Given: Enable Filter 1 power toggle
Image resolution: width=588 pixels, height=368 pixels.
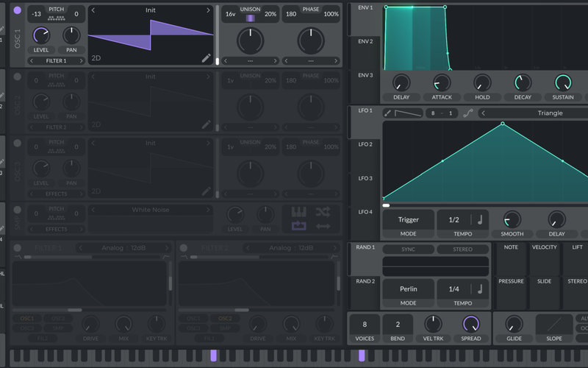Looking at the screenshot, I should pyautogui.click(x=18, y=248).
